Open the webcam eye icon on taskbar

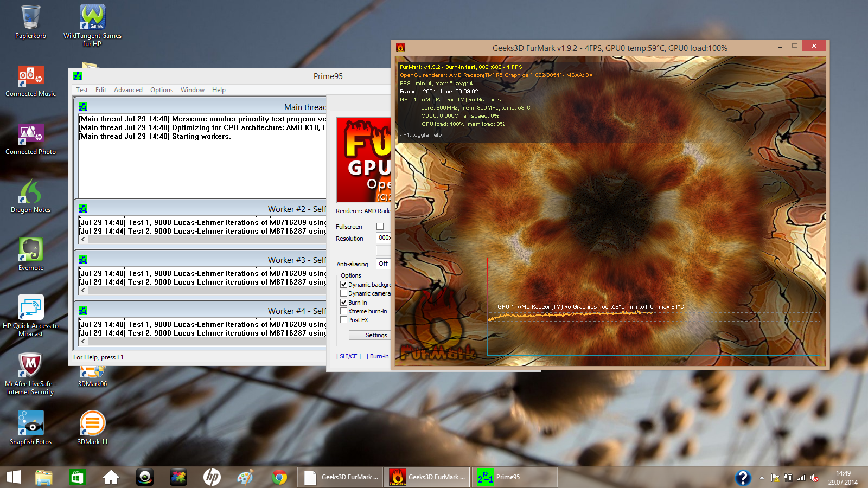coord(145,477)
